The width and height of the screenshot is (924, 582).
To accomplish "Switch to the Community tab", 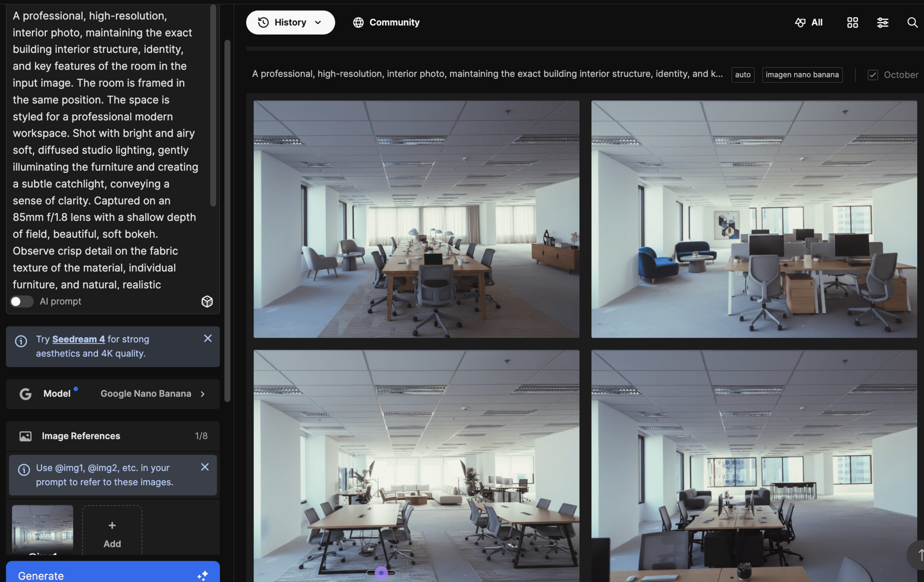I will (386, 23).
